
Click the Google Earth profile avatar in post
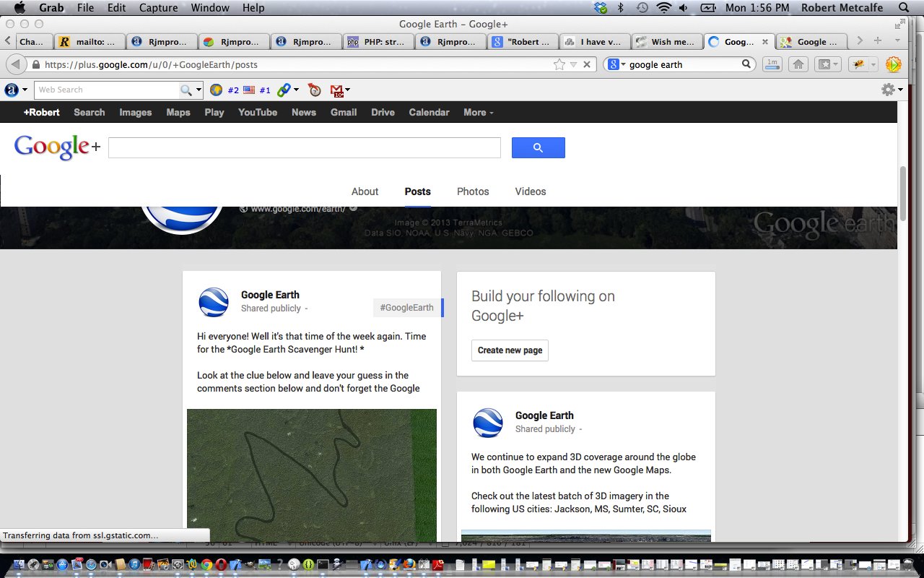[x=214, y=302]
